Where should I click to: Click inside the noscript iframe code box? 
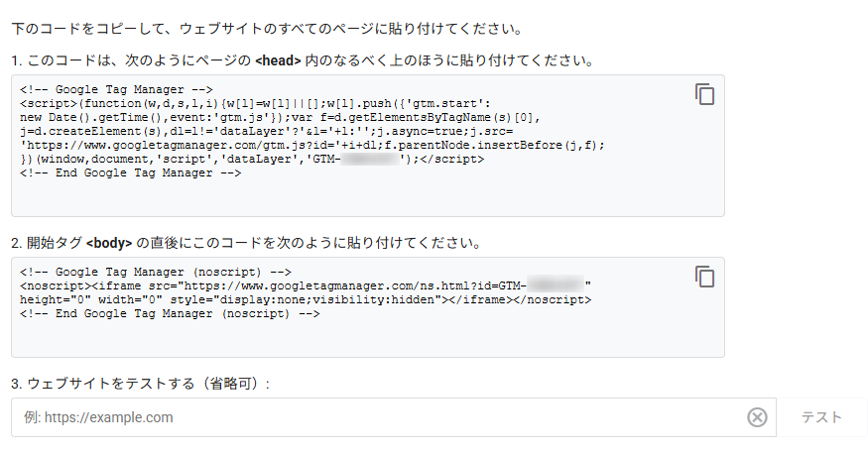point(367,337)
